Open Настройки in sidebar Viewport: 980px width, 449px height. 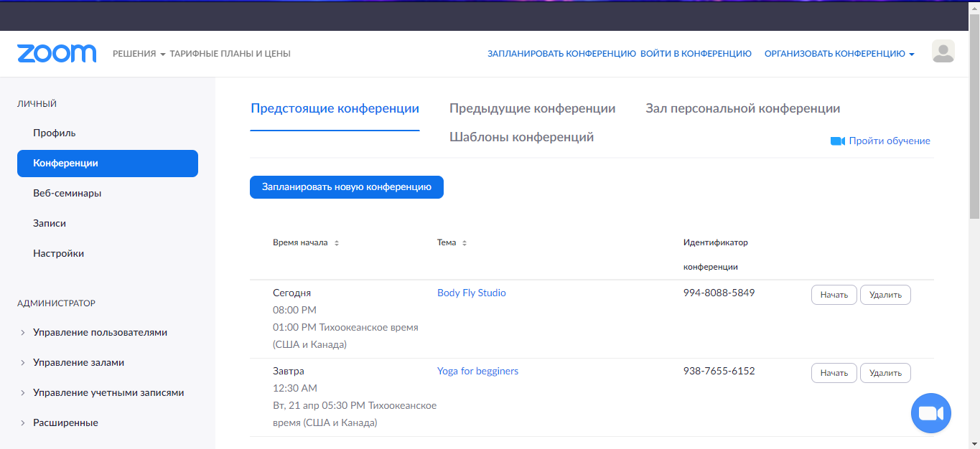(58, 254)
